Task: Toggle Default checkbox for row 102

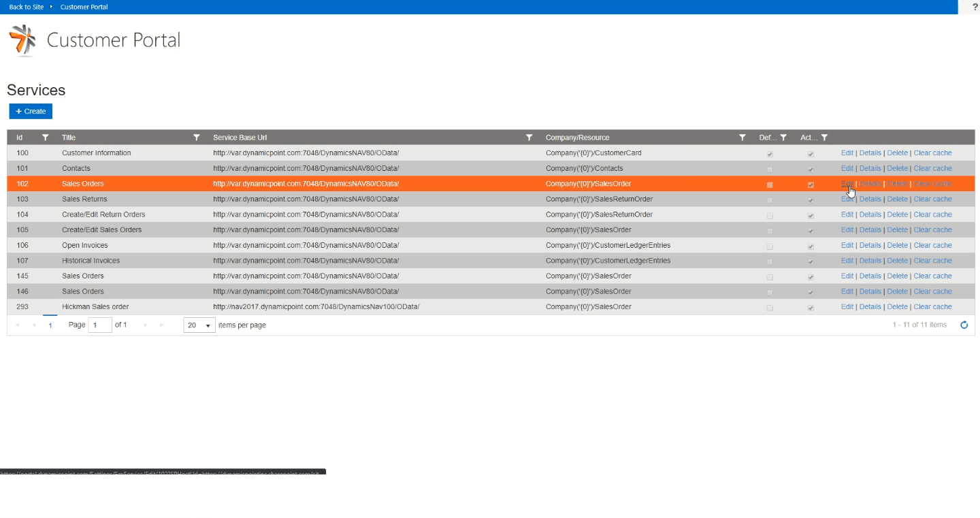Action: click(x=770, y=184)
